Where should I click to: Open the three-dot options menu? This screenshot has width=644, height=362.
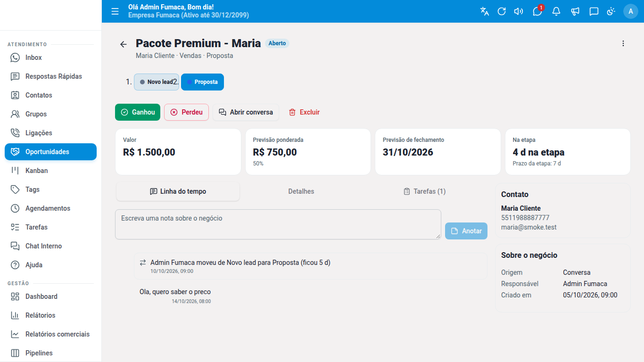(623, 43)
